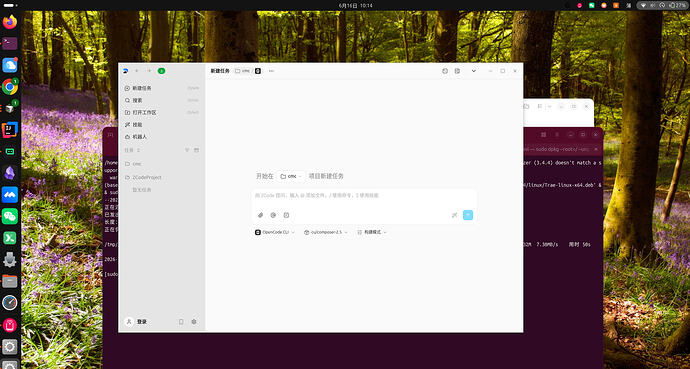Screen dimensions: 690x369
Task: Go forward with the right arrow in sidebar header
Action: tap(149, 71)
